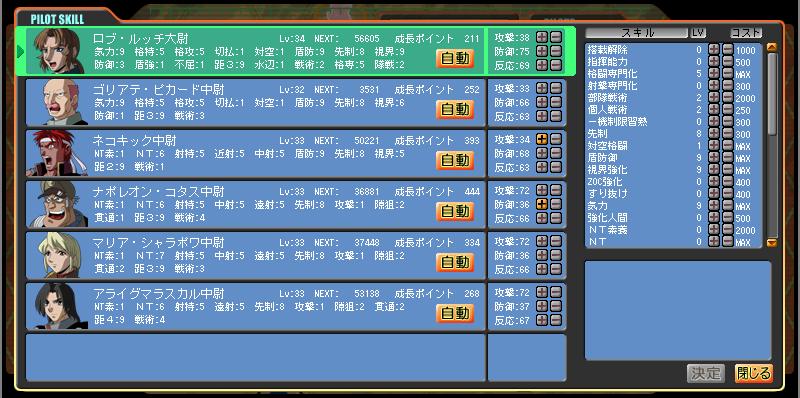800x398 pixels.
Task: Toggle 自動 for ゴリアテ・ピカード中尉
Action: tap(455, 110)
